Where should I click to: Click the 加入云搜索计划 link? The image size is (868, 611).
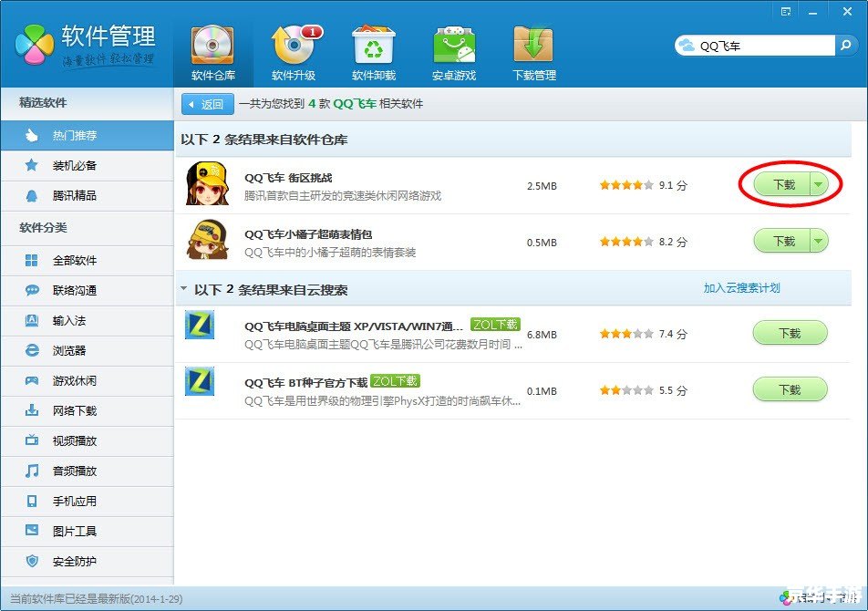[x=741, y=288]
